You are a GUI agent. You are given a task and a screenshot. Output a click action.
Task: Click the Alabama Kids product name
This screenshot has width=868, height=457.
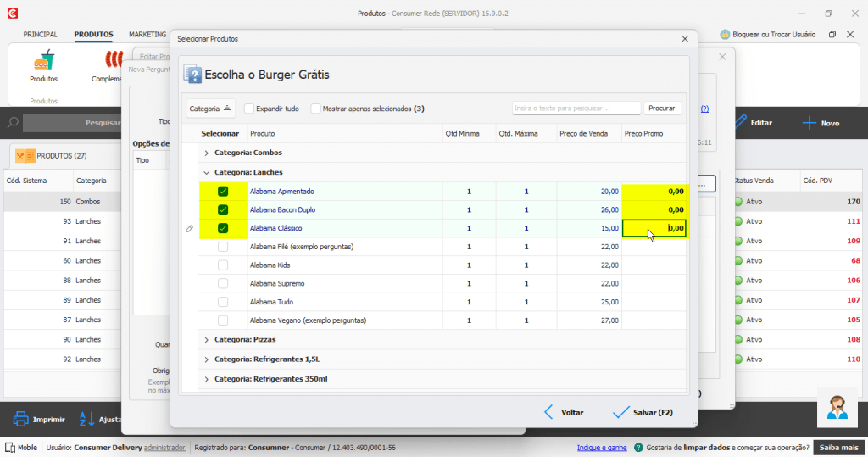270,265
